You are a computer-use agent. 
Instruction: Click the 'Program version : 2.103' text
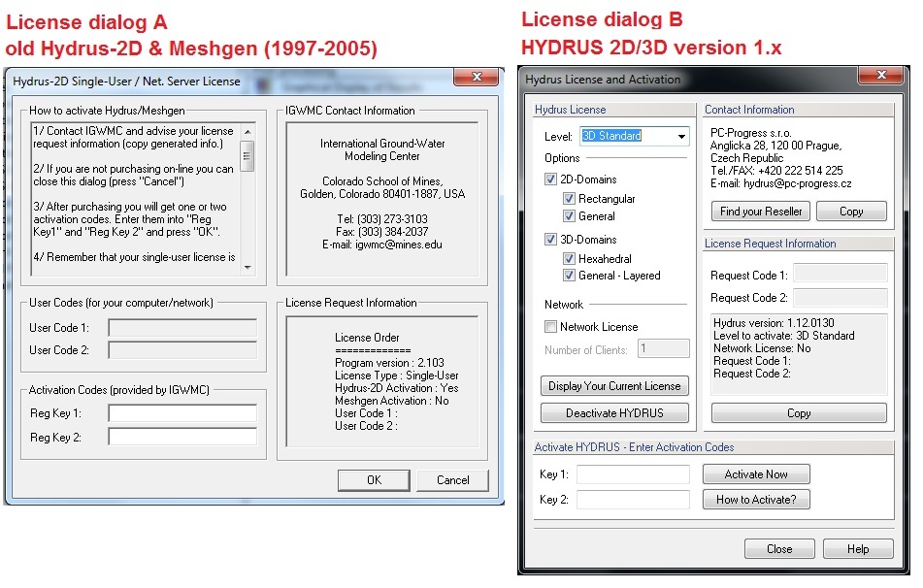pos(389,363)
